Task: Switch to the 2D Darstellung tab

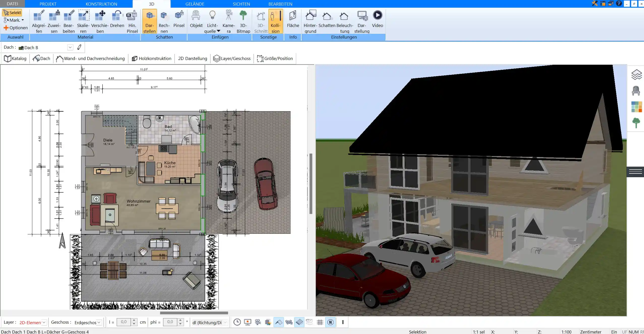Action: coord(192,58)
